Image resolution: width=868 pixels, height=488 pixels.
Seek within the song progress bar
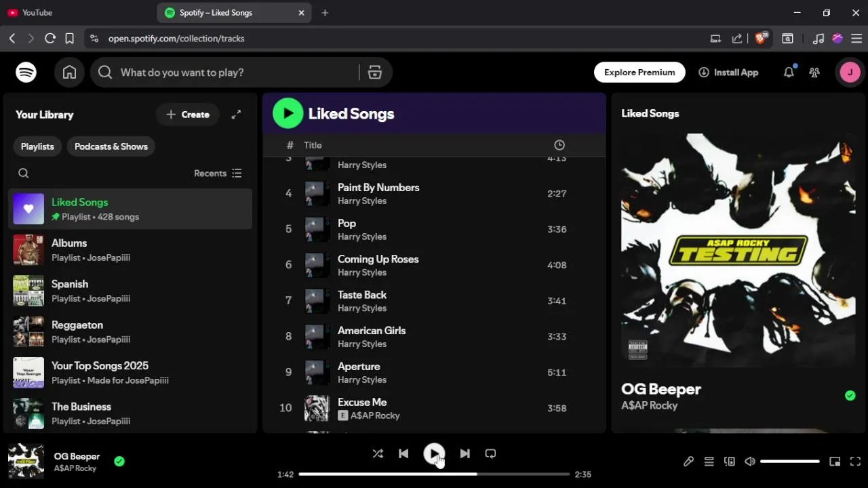(434, 474)
